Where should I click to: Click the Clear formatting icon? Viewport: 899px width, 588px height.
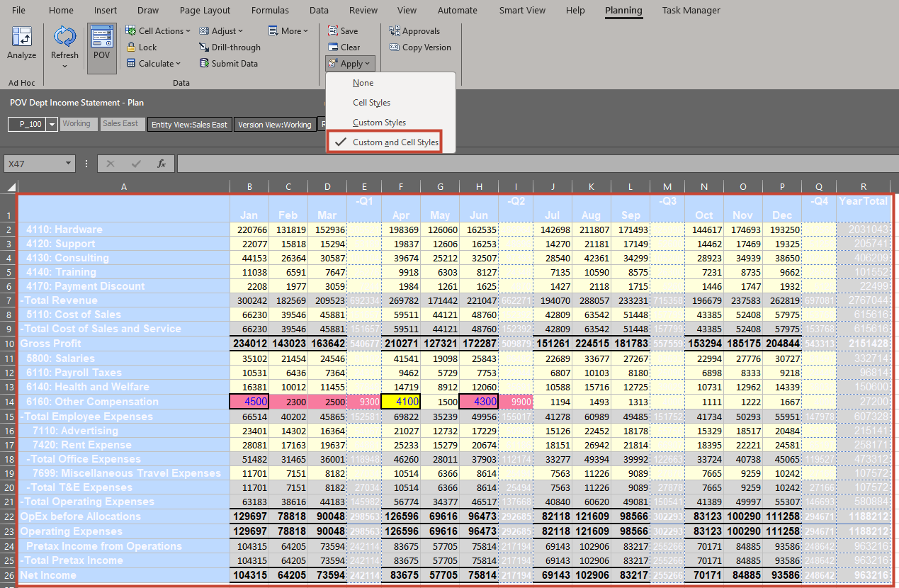(332, 47)
